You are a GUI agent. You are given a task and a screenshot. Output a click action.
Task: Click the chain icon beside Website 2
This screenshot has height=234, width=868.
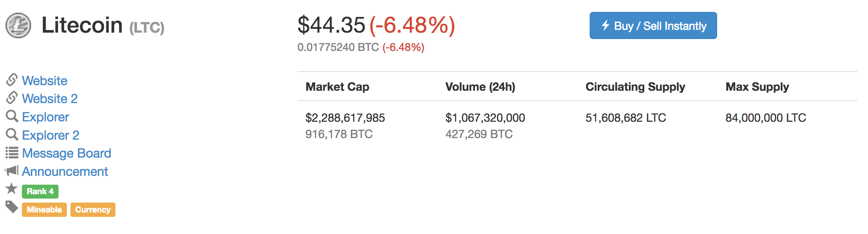12,98
